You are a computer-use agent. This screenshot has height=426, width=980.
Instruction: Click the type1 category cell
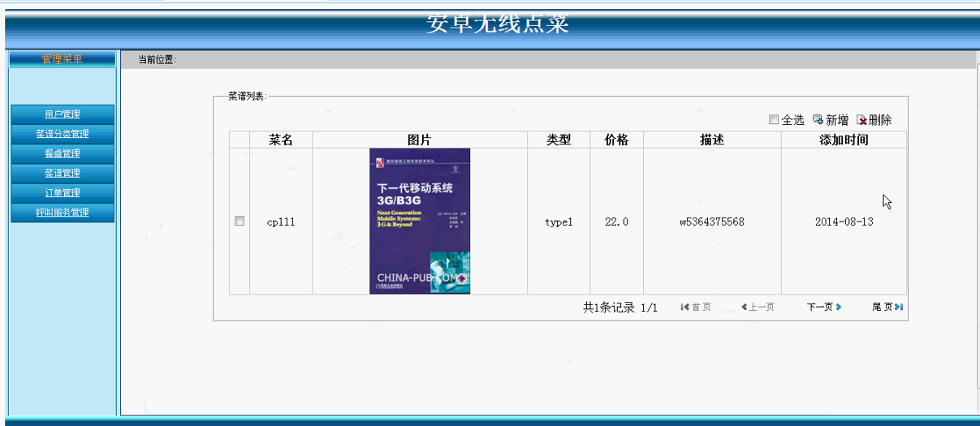559,222
